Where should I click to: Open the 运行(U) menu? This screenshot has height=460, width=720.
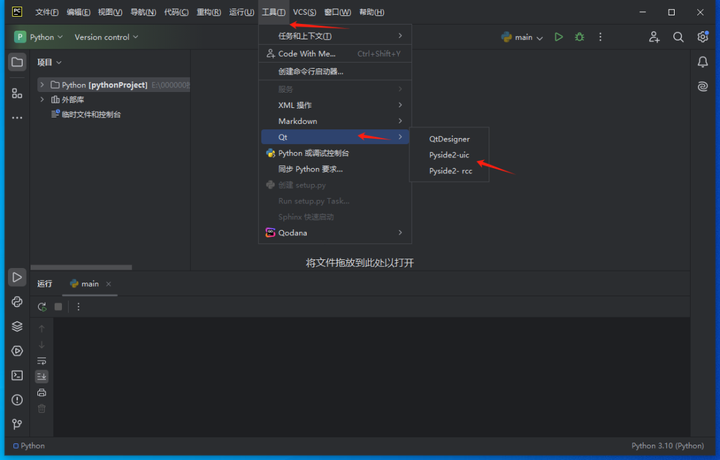point(242,12)
